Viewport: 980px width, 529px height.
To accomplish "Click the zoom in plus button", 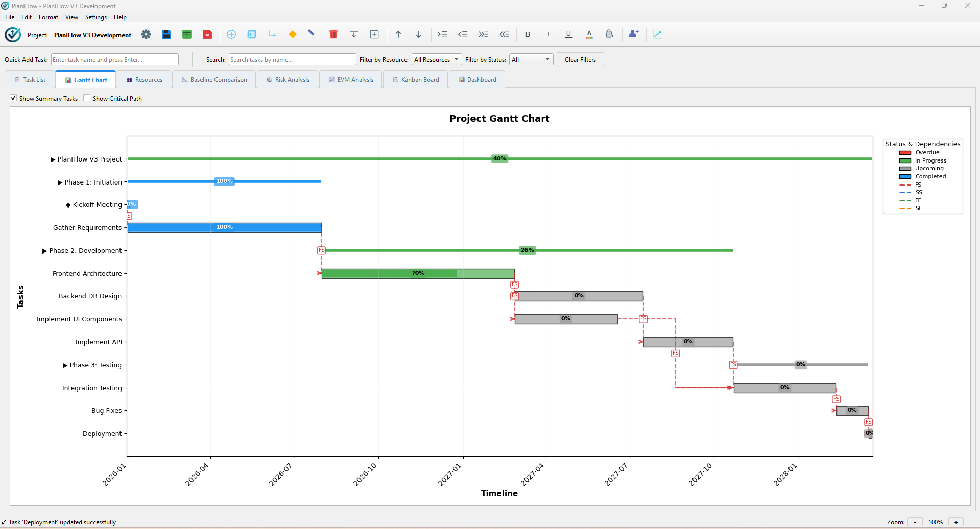I will [x=956, y=522].
